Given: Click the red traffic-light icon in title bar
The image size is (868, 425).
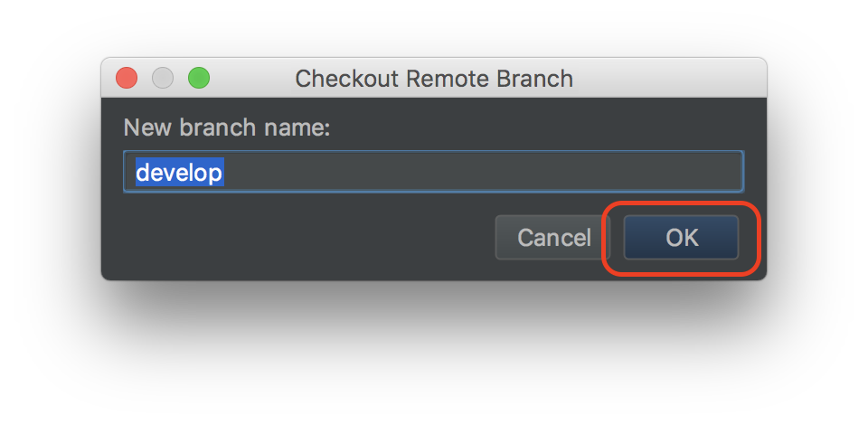Looking at the screenshot, I should click(x=127, y=78).
